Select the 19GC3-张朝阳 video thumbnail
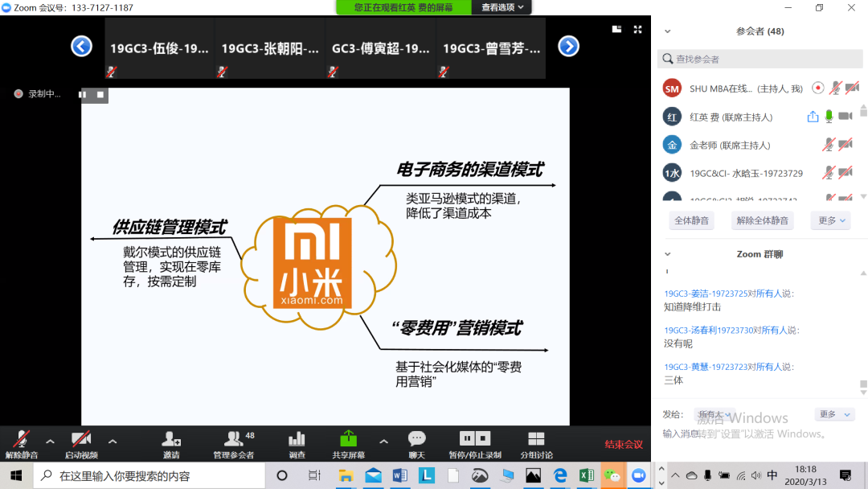 (x=270, y=48)
